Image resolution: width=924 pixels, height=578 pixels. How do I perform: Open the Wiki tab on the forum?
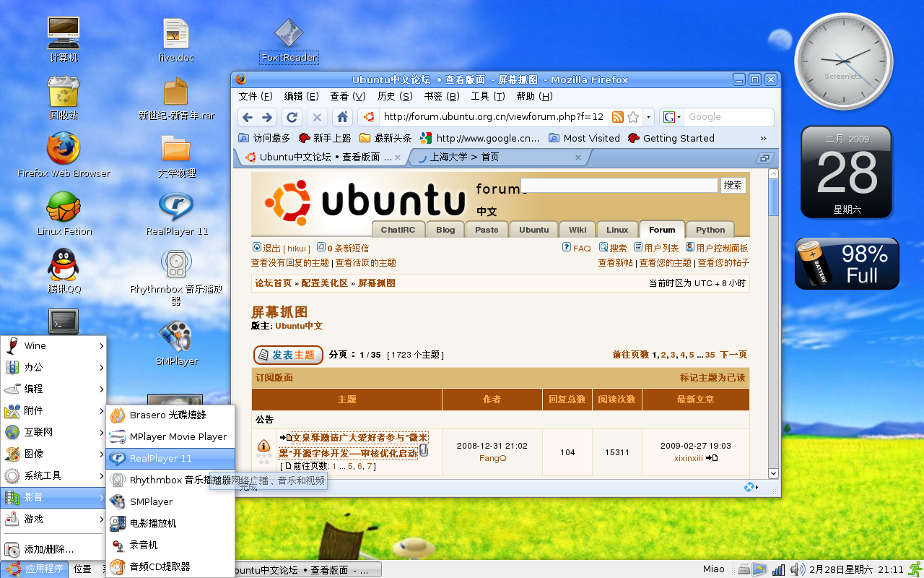[577, 230]
